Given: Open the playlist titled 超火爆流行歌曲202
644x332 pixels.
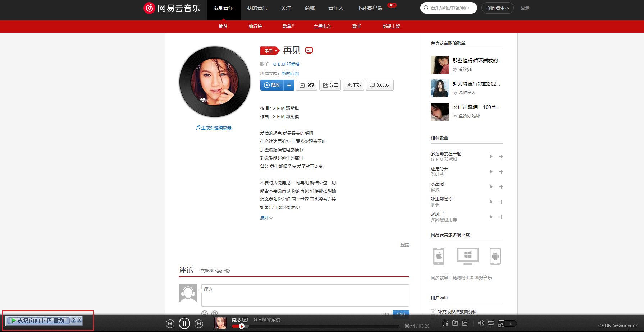Looking at the screenshot, I should click(x=476, y=84).
